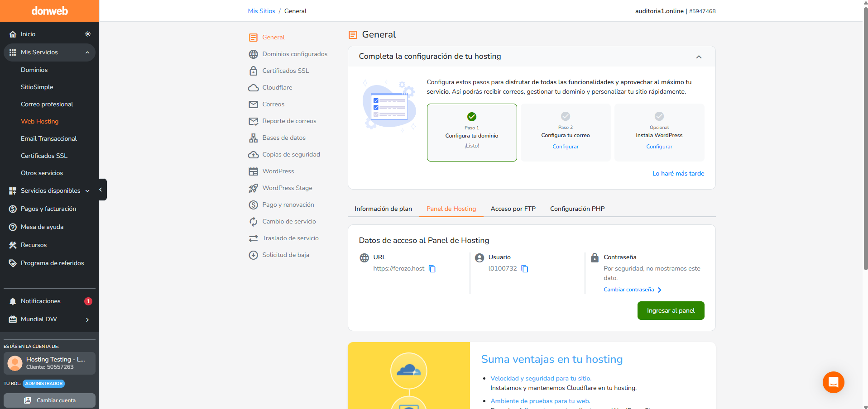Image resolution: width=868 pixels, height=409 pixels.
Task: Switch to Configuración PHP tab
Action: [x=577, y=209]
